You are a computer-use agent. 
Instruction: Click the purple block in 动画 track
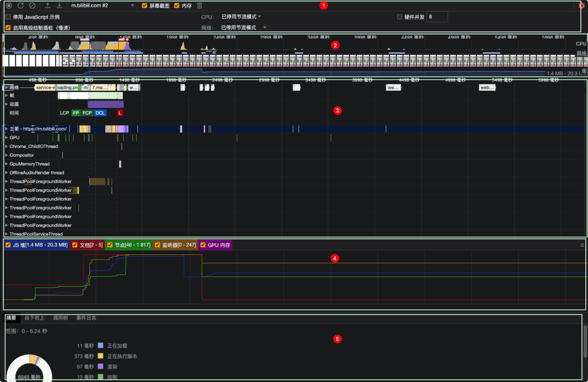click(106, 104)
